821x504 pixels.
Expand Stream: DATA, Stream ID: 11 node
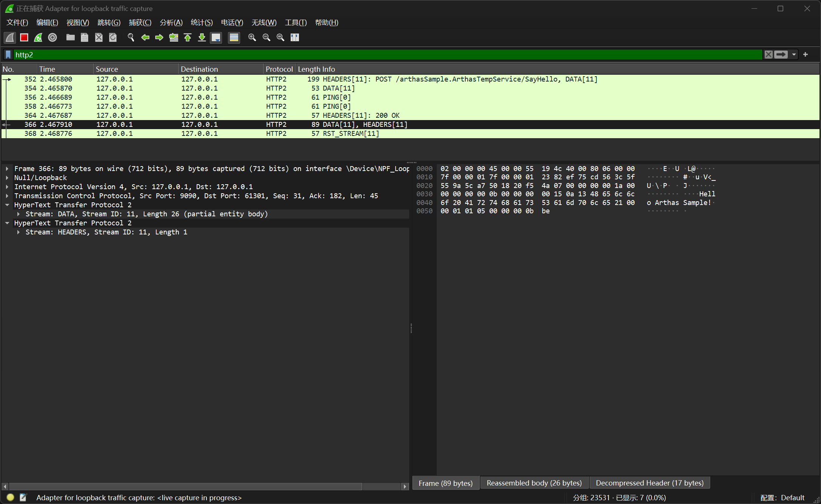[18, 214]
